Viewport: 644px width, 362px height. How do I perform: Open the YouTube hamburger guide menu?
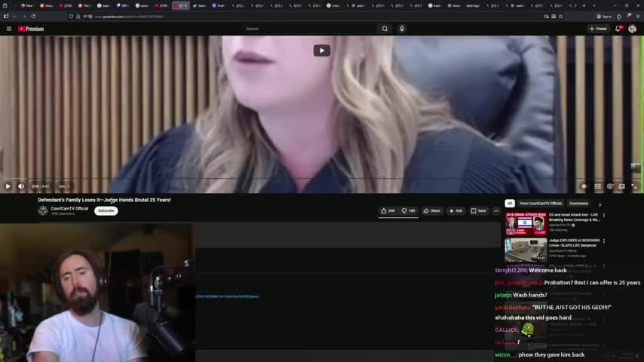(x=9, y=29)
